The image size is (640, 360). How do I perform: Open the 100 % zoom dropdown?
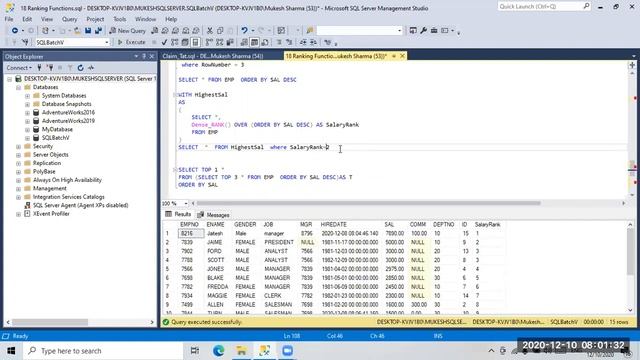[186, 203]
